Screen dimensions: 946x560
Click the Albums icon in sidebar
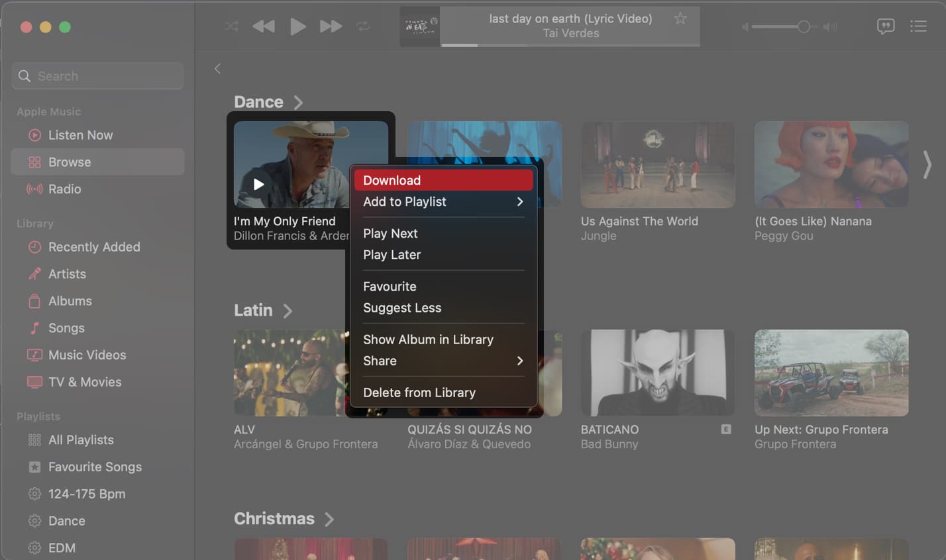[34, 301]
